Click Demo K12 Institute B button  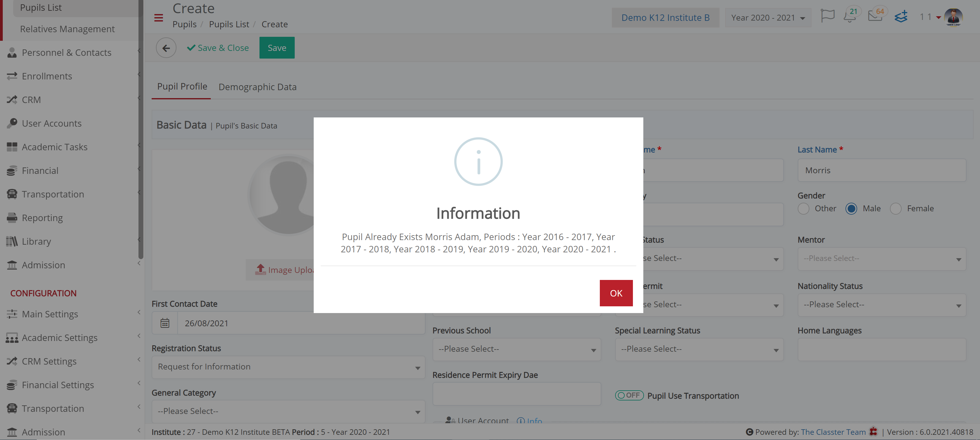[665, 17]
